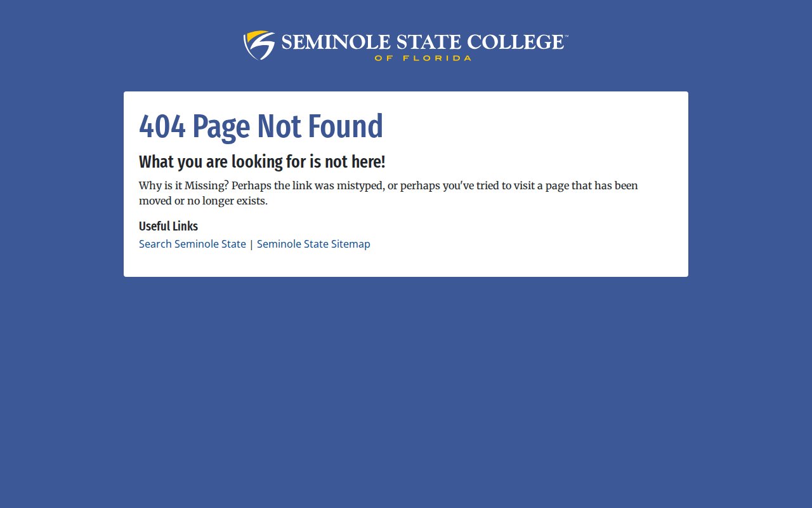Click the yellow OF FLORIDA text
The height and width of the screenshot is (508, 812).
point(422,58)
